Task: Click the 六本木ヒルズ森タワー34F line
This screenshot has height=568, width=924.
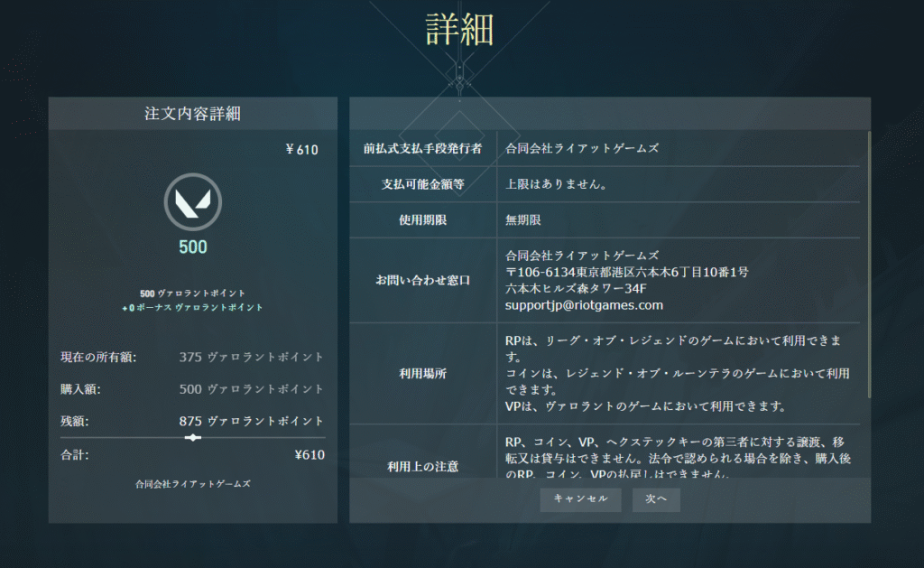Action: click(576, 289)
